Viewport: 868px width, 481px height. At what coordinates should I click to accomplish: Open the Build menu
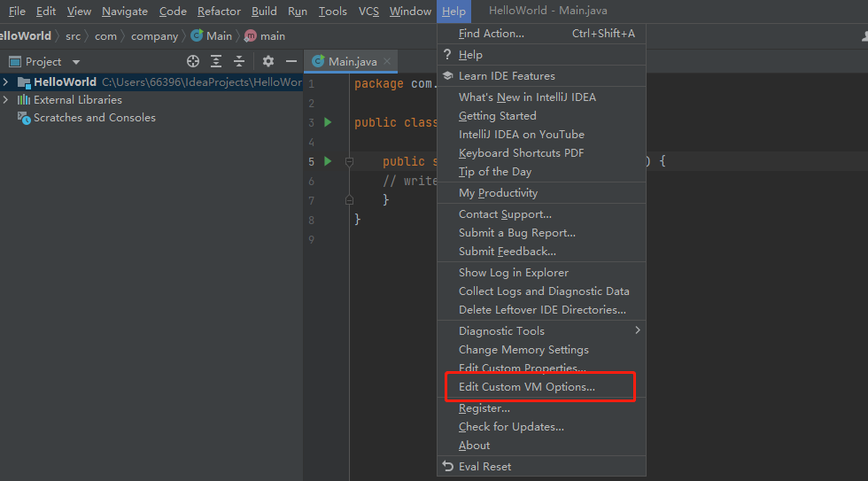[264, 11]
